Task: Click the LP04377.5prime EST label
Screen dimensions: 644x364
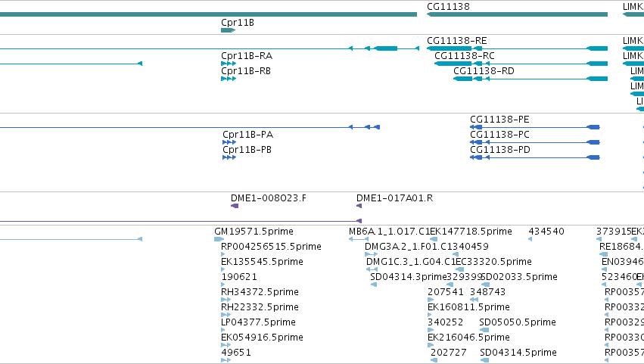Action: pyautogui.click(x=258, y=322)
